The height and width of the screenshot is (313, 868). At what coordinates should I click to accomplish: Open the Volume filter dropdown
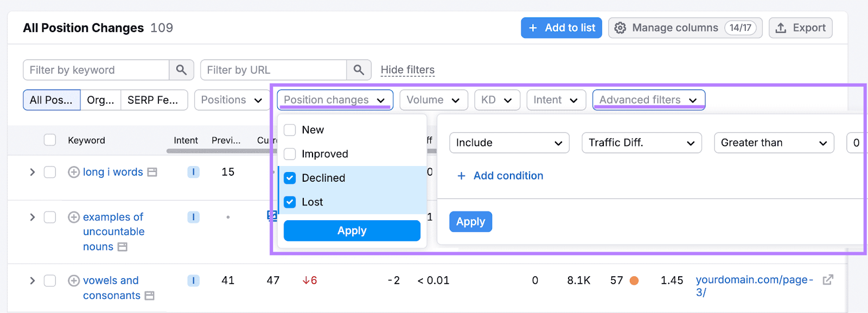(x=433, y=100)
